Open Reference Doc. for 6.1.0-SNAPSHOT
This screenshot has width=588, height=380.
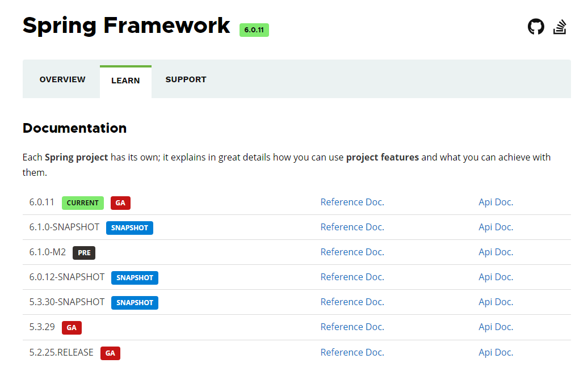(x=352, y=227)
